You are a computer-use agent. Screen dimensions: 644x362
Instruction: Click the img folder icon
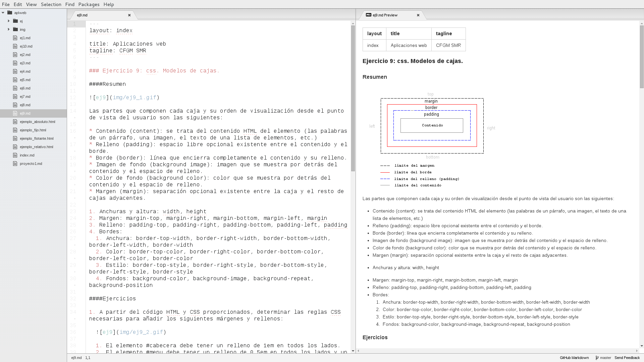tap(15, 29)
